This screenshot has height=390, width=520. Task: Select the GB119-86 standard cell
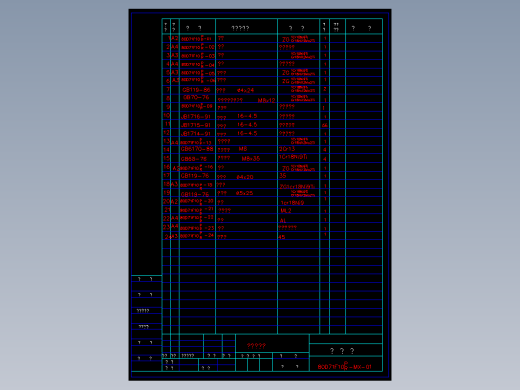coord(196,90)
